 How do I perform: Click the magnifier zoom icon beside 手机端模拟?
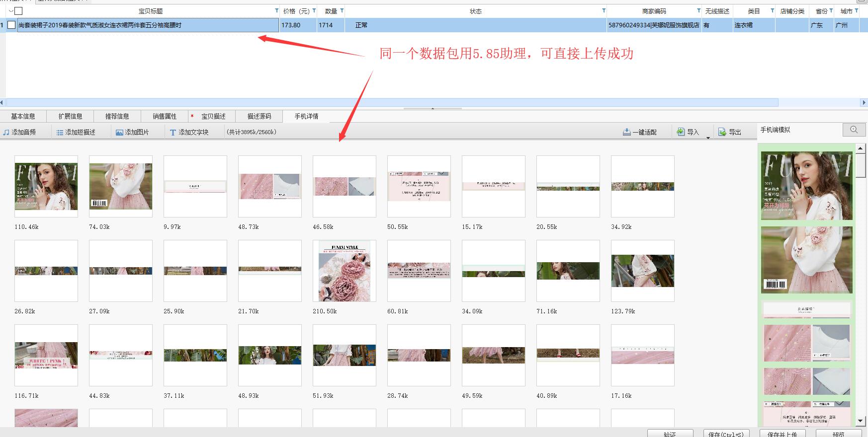tap(854, 130)
